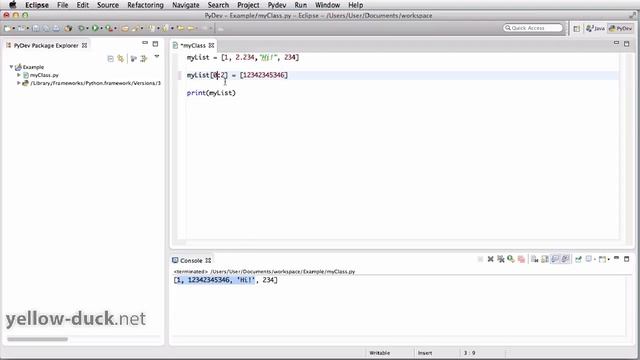Click the console output list text
This screenshot has width=640, height=360.
[x=225, y=280]
